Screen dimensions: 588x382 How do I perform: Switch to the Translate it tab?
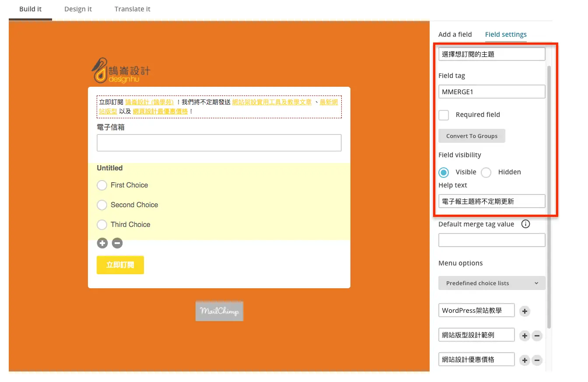pos(133,9)
